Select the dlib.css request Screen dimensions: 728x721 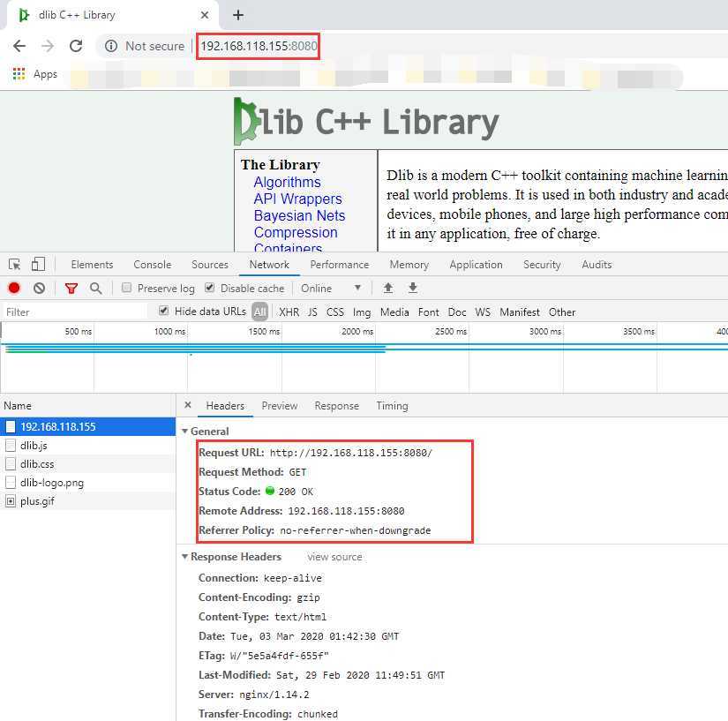(x=87, y=464)
